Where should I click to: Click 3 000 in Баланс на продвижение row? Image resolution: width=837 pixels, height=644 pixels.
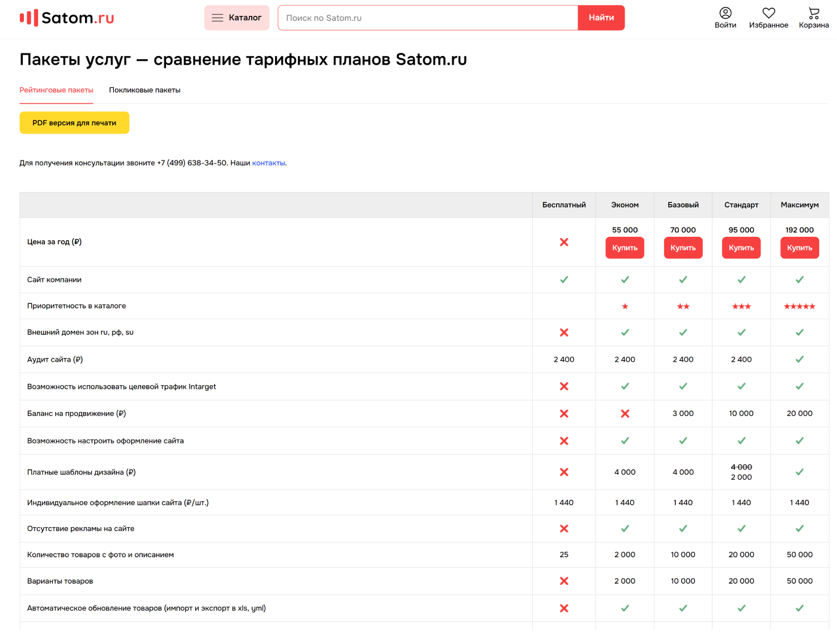pos(683,414)
